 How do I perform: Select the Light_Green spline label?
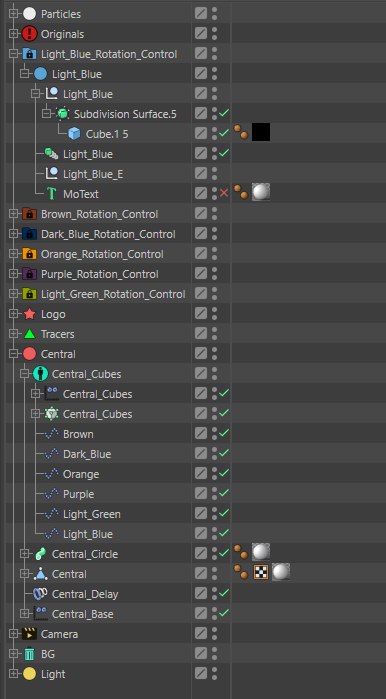coord(92,514)
